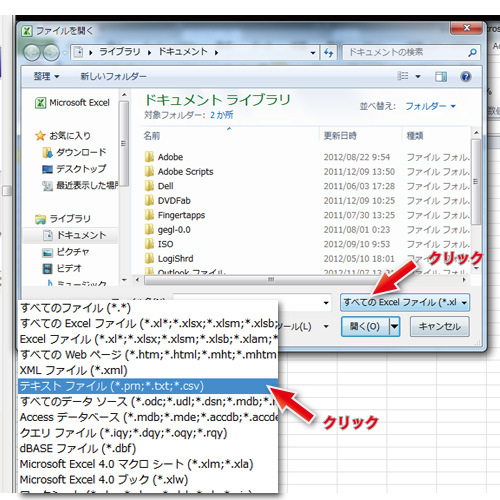
Task: Click the navigation pane vertical scrollbar
Action: 124,144
